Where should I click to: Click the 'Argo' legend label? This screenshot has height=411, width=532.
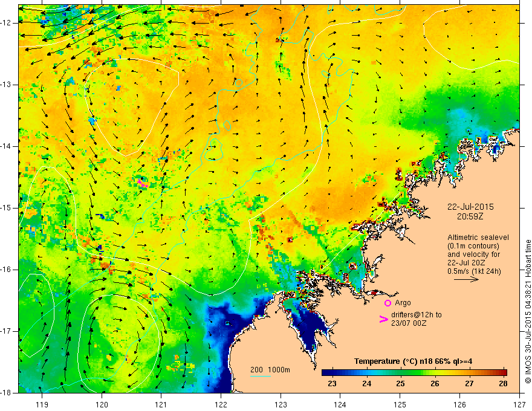(x=403, y=302)
